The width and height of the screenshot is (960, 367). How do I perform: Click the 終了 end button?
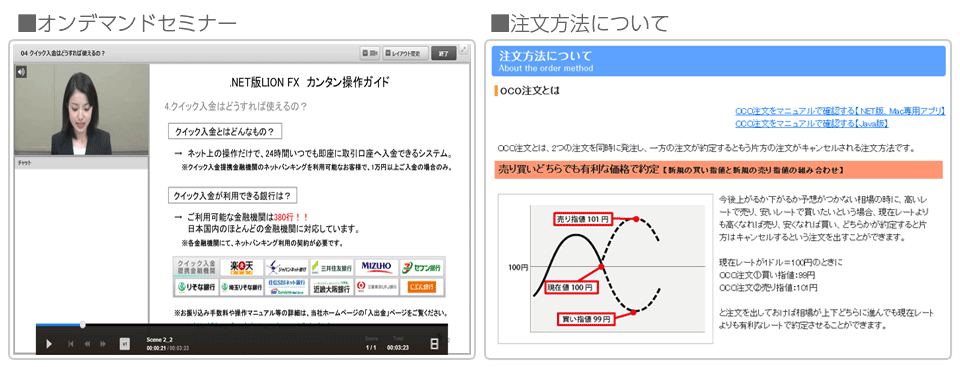pyautogui.click(x=443, y=53)
